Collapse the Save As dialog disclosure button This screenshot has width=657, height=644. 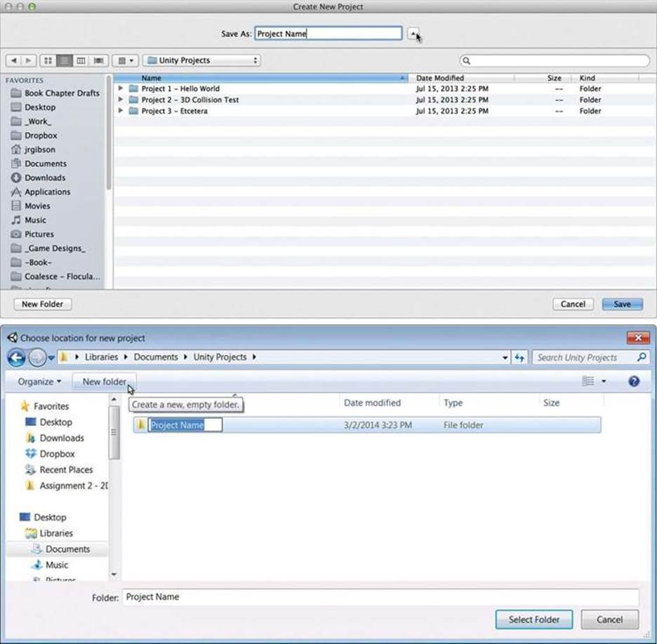[x=413, y=34]
